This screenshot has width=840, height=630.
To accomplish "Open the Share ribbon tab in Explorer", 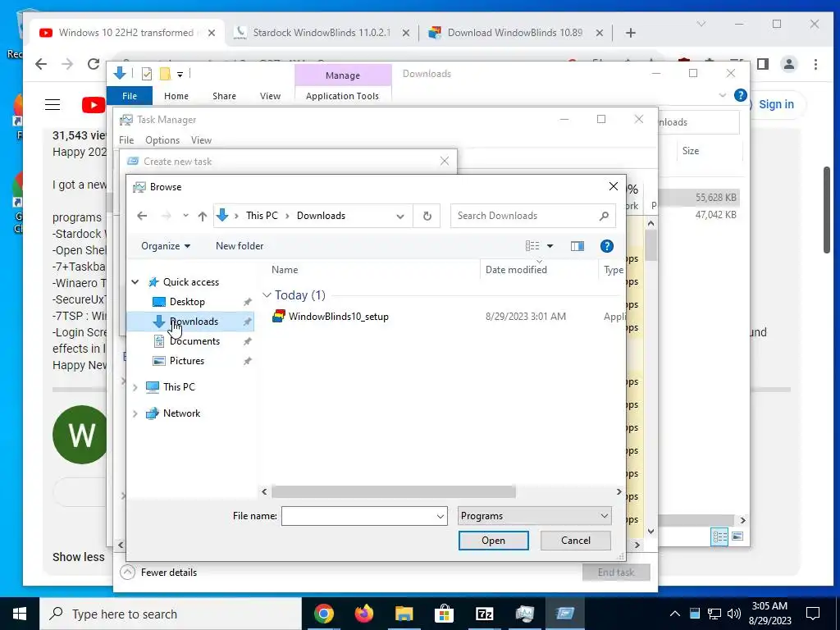I will (224, 96).
